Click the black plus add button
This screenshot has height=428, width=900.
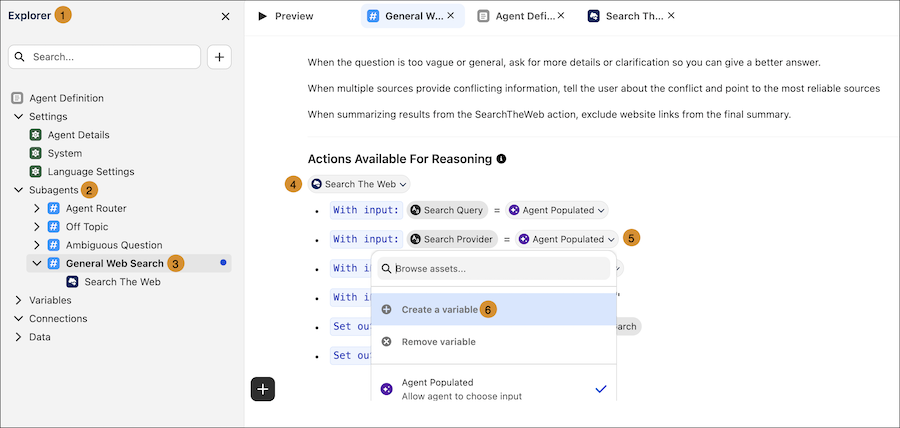pyautogui.click(x=263, y=389)
